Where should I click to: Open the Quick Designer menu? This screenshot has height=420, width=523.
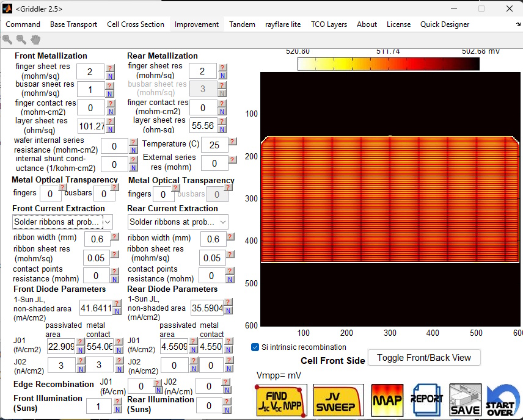point(445,24)
